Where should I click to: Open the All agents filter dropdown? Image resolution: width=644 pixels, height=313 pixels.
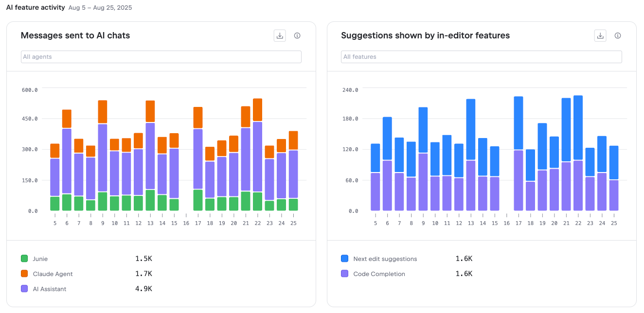(x=161, y=57)
